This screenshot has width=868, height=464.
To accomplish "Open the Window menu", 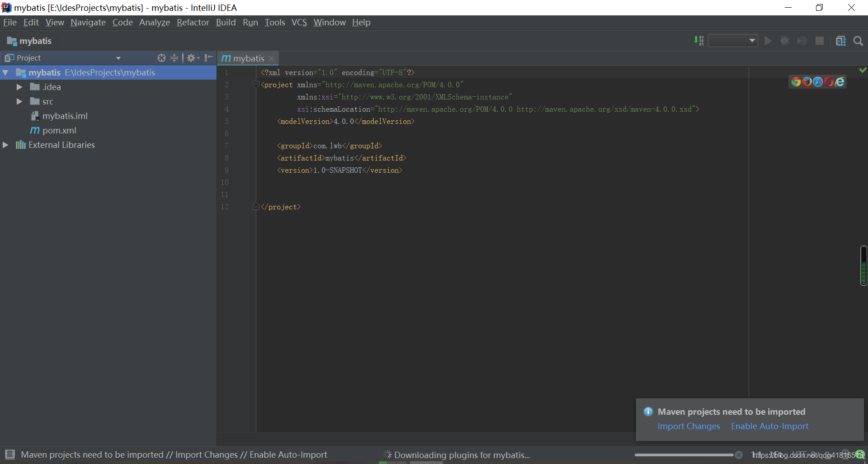I will (330, 22).
